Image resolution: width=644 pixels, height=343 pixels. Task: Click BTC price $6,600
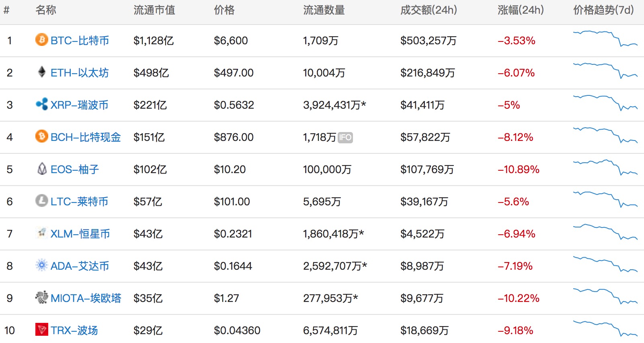pos(231,41)
